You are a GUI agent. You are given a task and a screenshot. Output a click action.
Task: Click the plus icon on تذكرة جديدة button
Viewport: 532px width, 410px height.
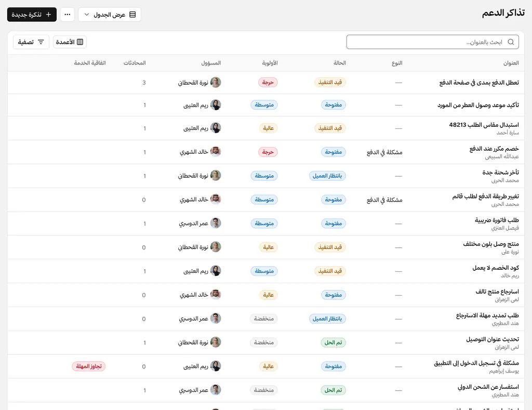click(48, 15)
